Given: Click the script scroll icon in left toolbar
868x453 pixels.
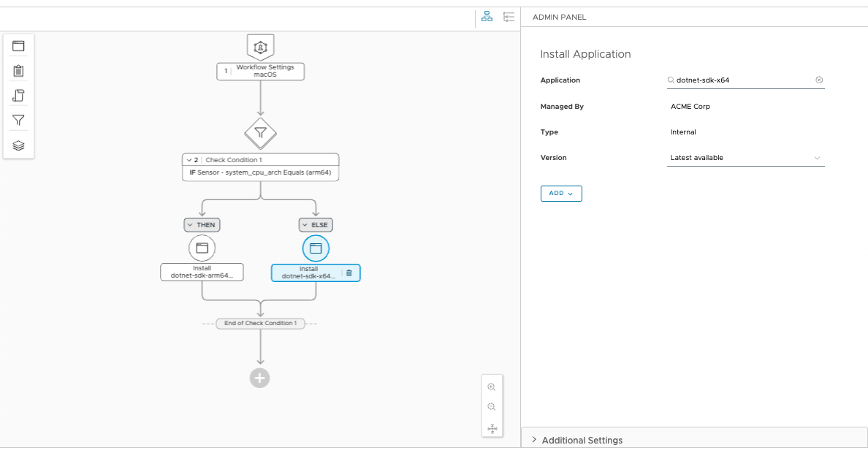Looking at the screenshot, I should point(19,96).
